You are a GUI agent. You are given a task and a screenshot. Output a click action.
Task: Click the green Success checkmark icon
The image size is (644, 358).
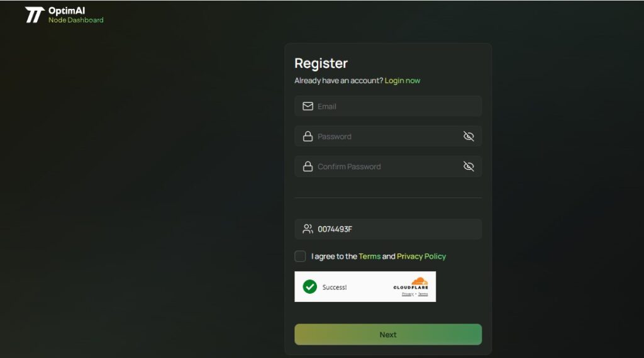tap(309, 286)
